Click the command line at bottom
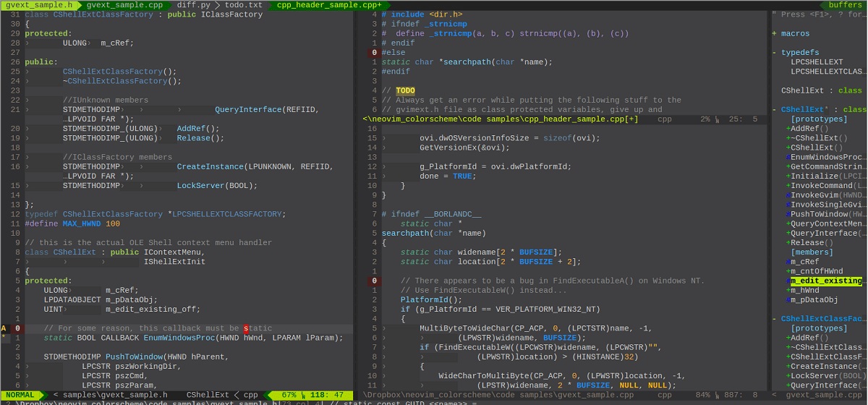Screen dimensions: 868x405 434,402
